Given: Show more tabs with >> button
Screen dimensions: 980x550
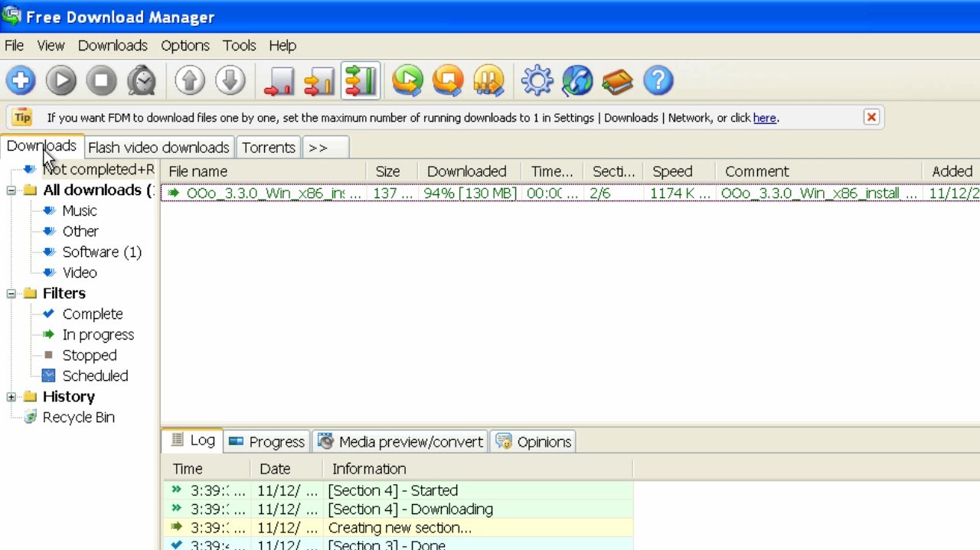Looking at the screenshot, I should coord(326,147).
